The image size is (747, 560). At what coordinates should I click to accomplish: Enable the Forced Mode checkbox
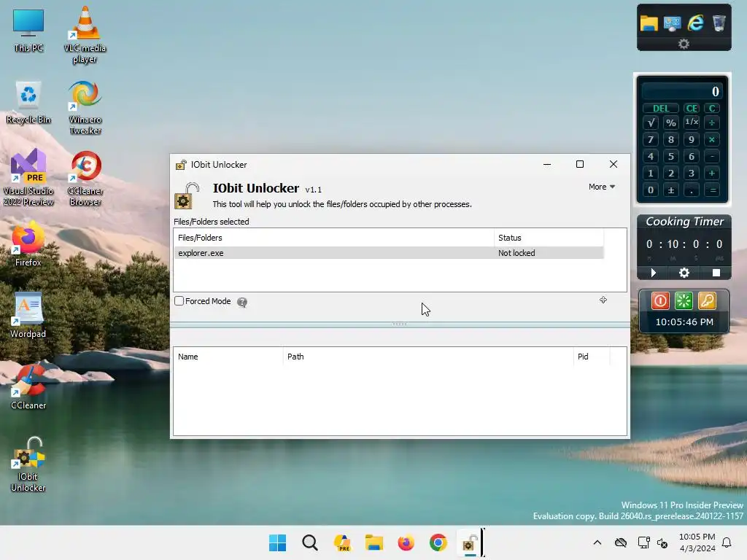click(179, 301)
